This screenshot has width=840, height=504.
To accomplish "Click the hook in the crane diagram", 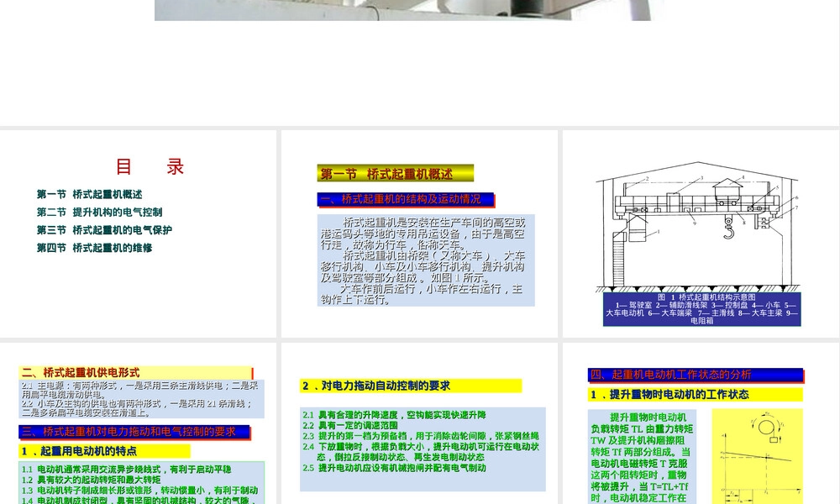I will point(728,228).
